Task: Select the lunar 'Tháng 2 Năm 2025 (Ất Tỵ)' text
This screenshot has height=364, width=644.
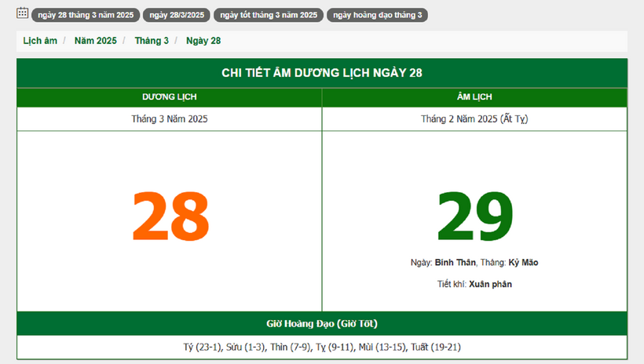Action: coord(474,119)
